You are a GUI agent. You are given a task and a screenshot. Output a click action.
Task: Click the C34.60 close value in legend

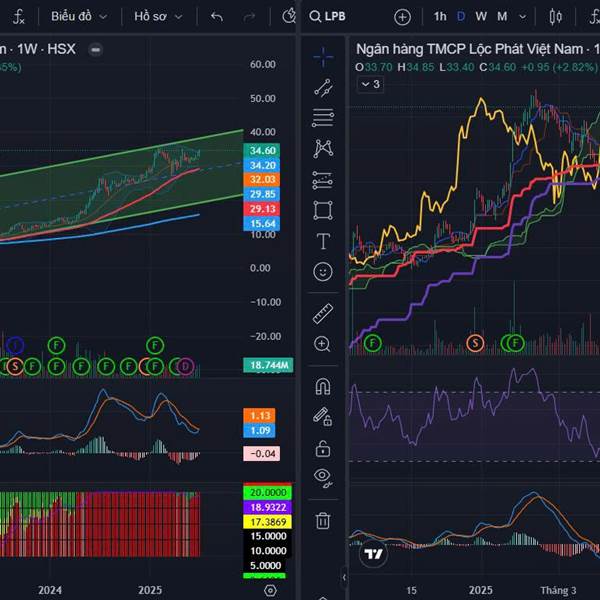(x=497, y=67)
